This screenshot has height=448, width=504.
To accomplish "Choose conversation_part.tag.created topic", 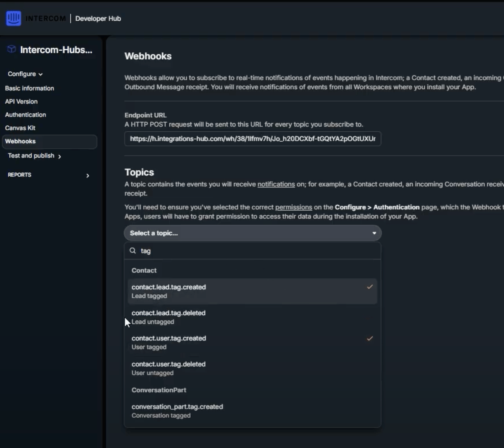I will tap(252, 411).
